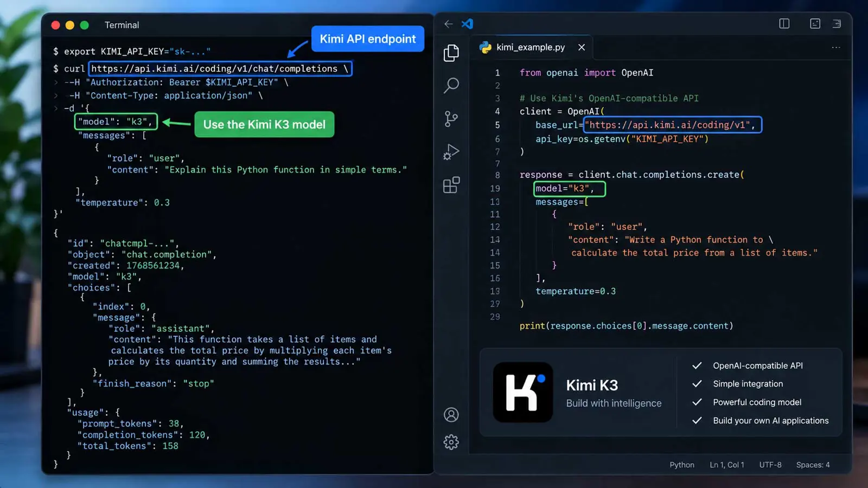868x488 pixels.
Task: Click the "id": "chatcmpl-..." response line
Action: tap(123, 243)
